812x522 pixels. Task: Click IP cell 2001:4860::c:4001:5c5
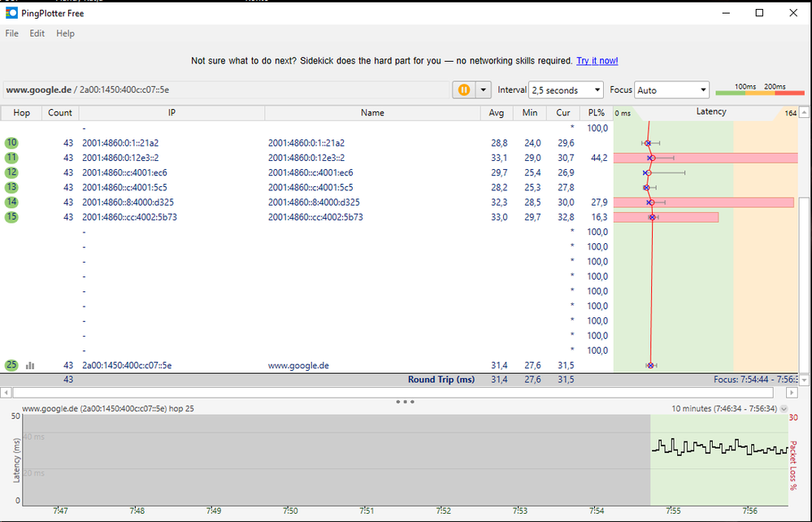(124, 188)
